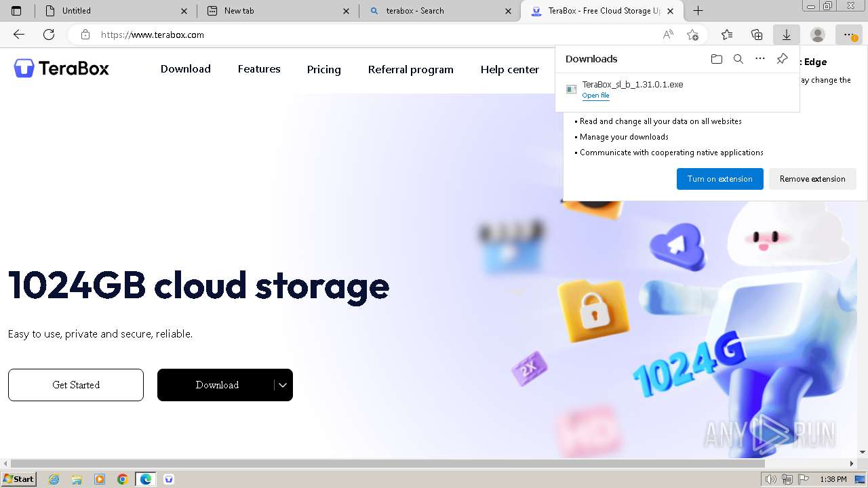Screen dimensions: 868x488
Task: Open a new tab with plus
Action: coord(698,11)
